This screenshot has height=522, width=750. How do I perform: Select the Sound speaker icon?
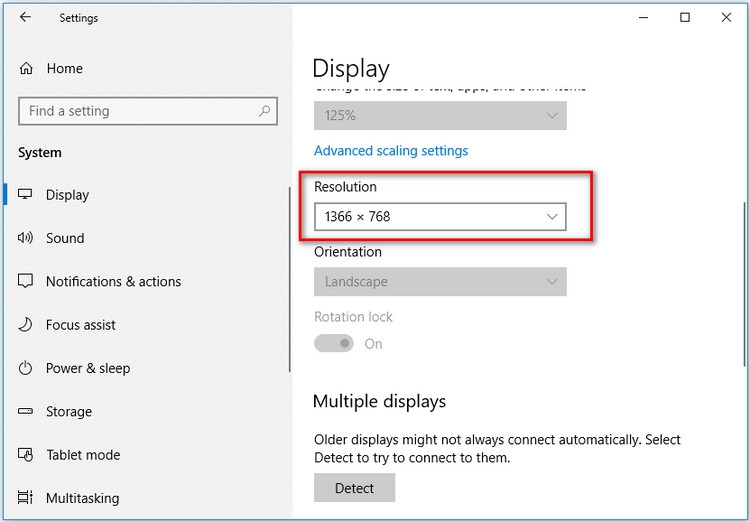[x=26, y=238]
